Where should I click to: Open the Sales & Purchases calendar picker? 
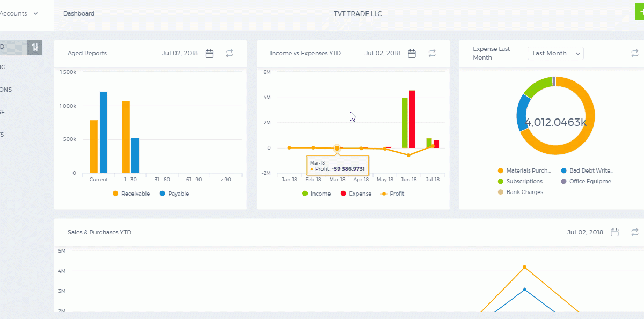pos(615,232)
